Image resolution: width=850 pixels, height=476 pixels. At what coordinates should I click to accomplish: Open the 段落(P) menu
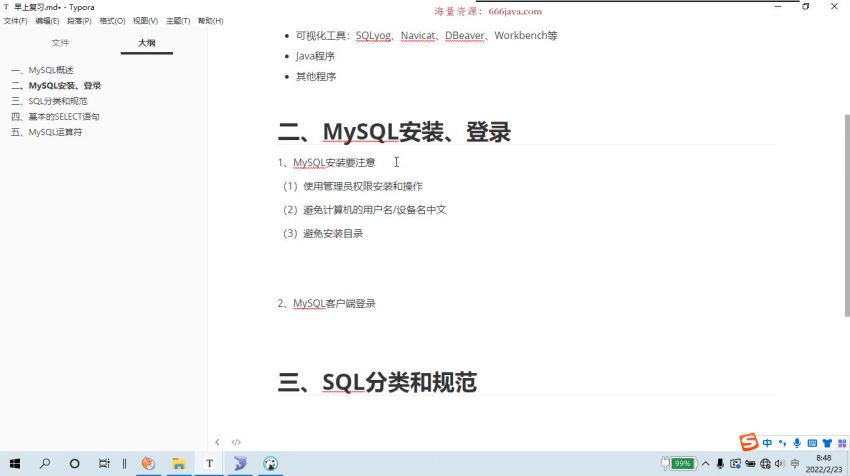[x=79, y=21]
